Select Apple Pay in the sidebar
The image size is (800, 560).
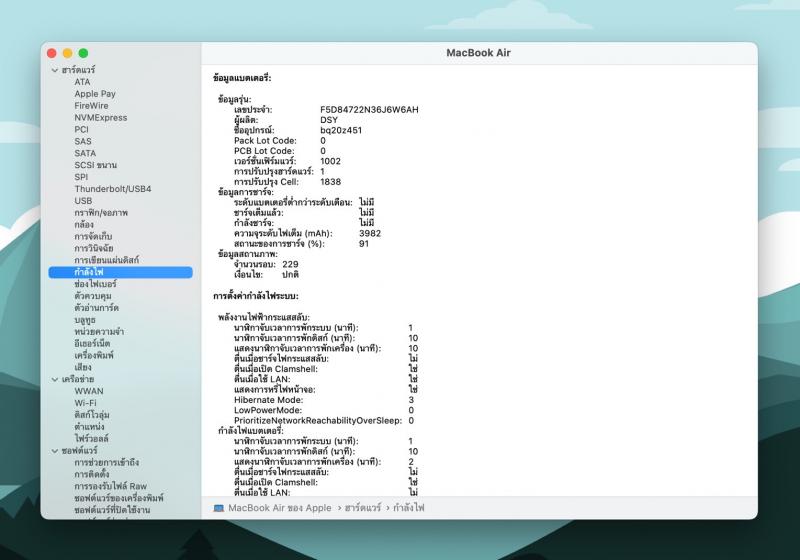[95, 94]
